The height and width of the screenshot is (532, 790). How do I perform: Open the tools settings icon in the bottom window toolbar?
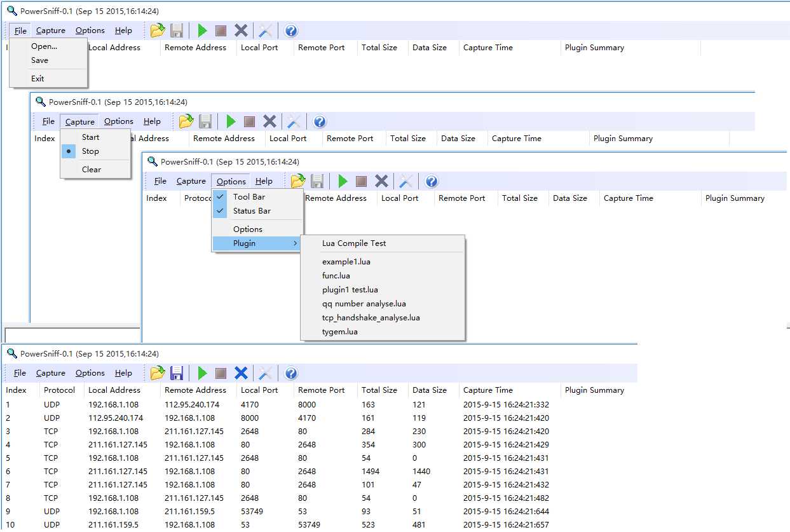point(266,373)
